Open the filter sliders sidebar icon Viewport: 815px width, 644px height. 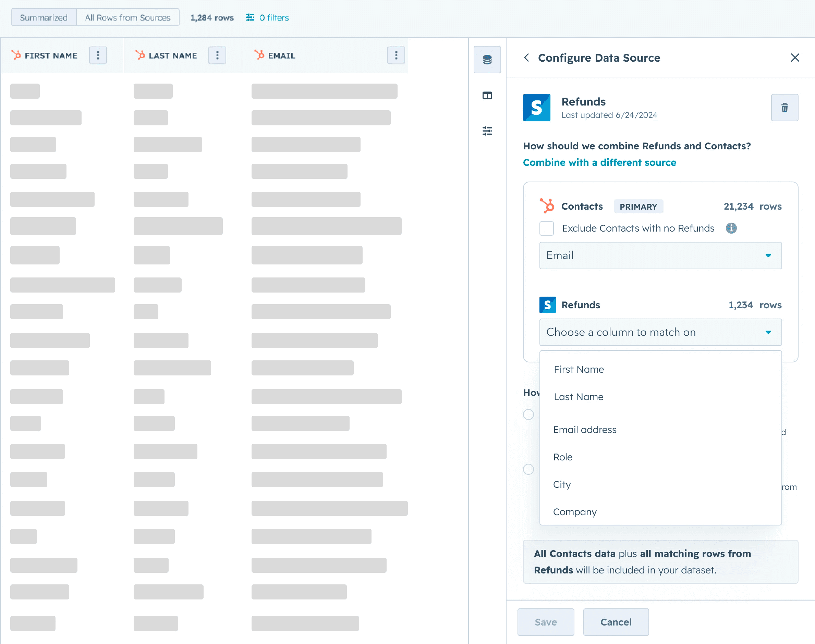pyautogui.click(x=487, y=131)
